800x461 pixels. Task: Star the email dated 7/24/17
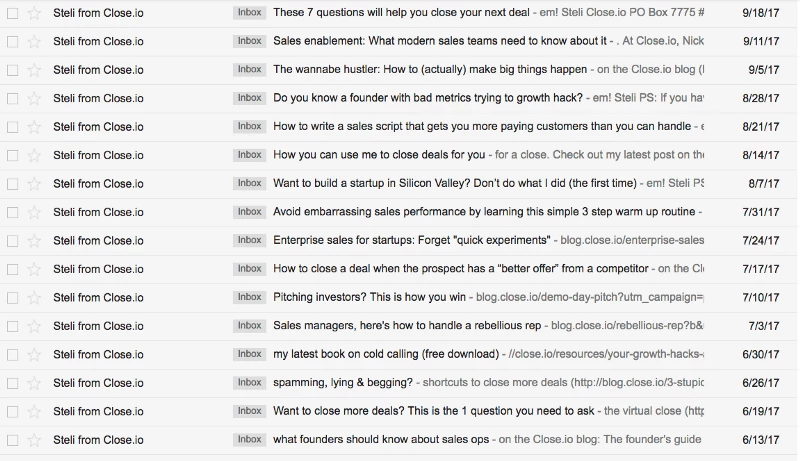[x=35, y=241]
